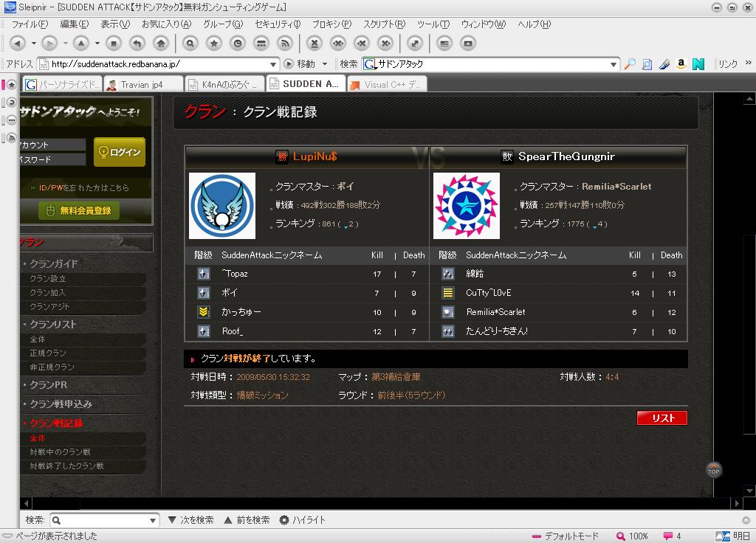This screenshot has height=543, width=756.
Task: Open クラン戦申込み sidebar link
Action: click(61, 404)
